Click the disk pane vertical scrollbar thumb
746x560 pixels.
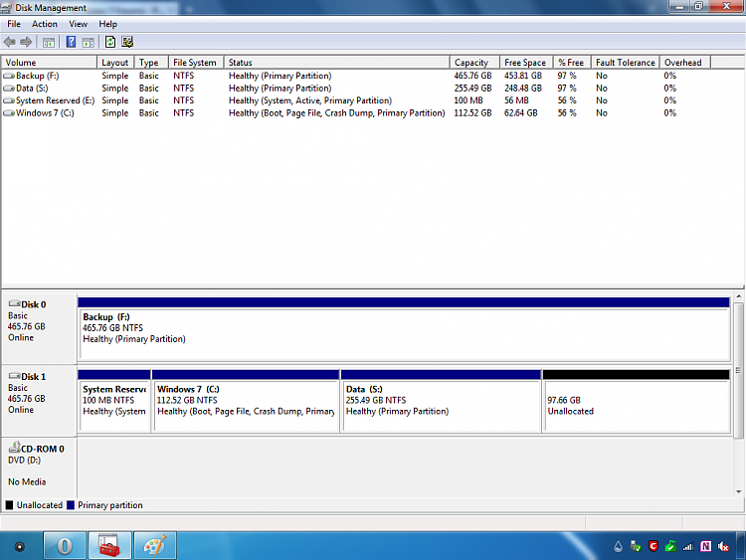[739, 370]
